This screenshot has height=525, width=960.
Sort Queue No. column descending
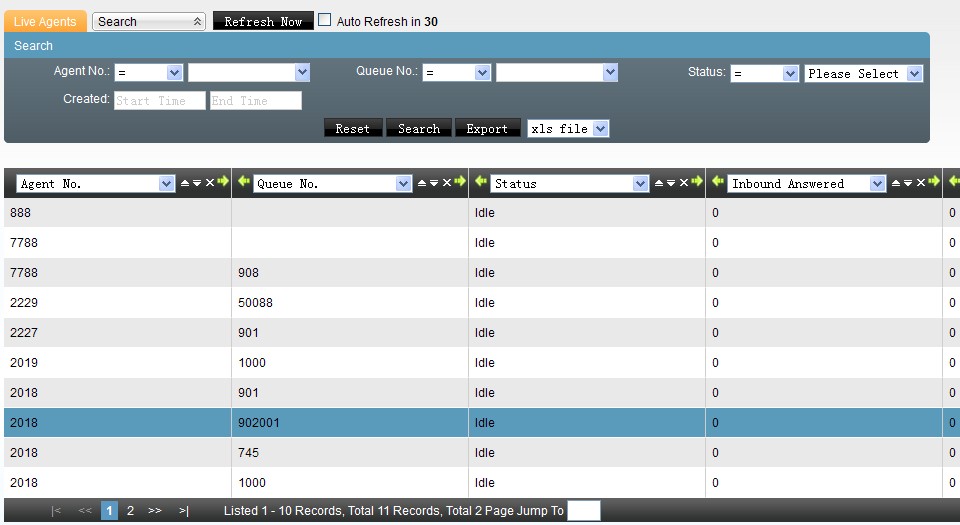[x=434, y=183]
